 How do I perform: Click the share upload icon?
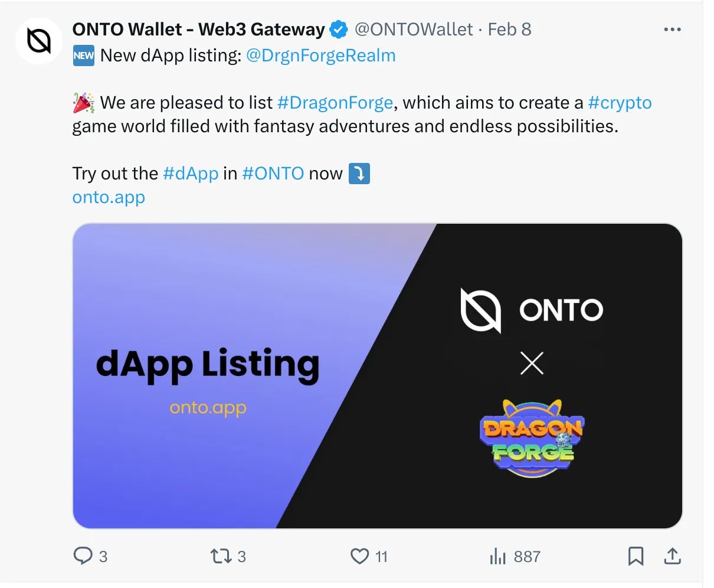tap(672, 556)
